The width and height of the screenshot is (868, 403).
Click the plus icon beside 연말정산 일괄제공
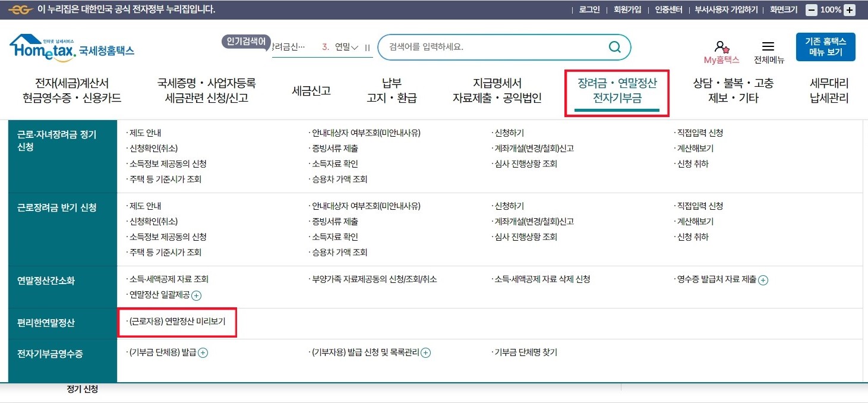197,295
